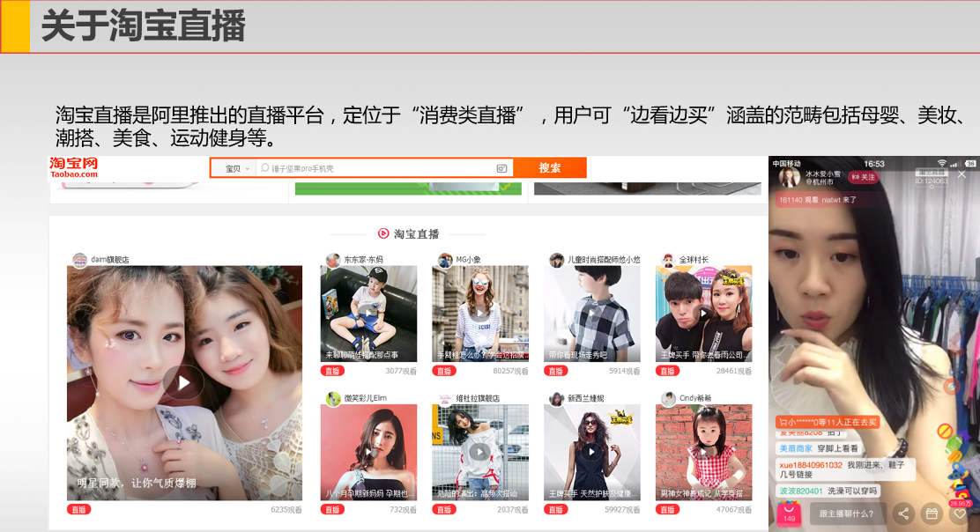
Task: Open the MG小象 avatar
Action: click(x=445, y=260)
